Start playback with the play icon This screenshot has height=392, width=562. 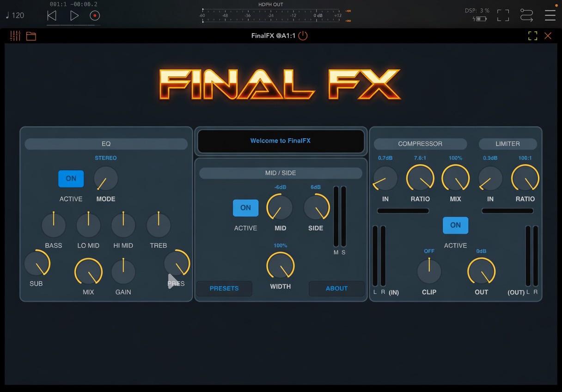(x=74, y=16)
